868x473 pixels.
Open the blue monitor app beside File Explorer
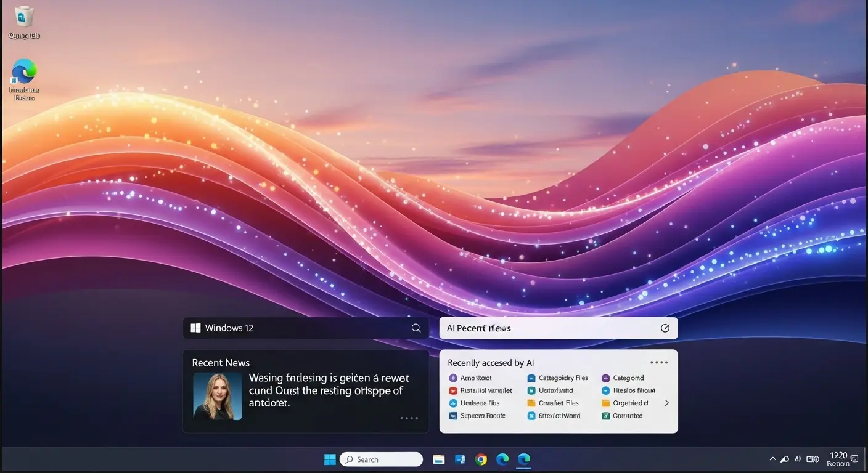point(460,459)
